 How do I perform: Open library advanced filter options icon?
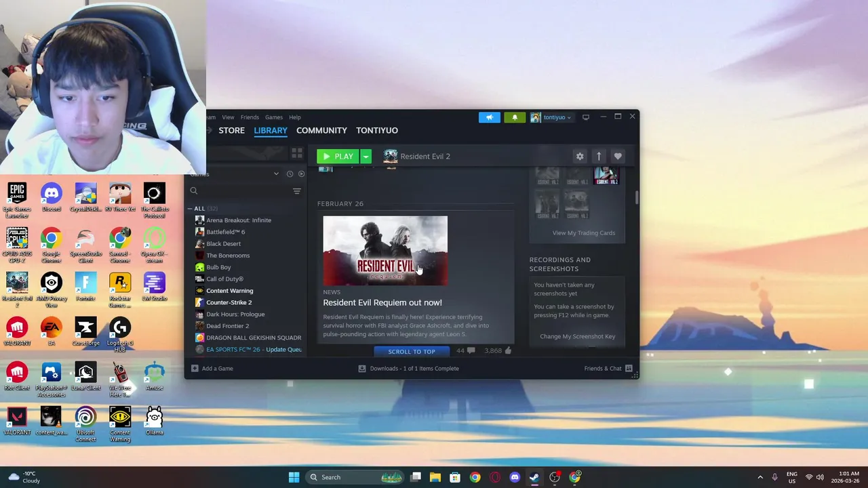pyautogui.click(x=297, y=191)
